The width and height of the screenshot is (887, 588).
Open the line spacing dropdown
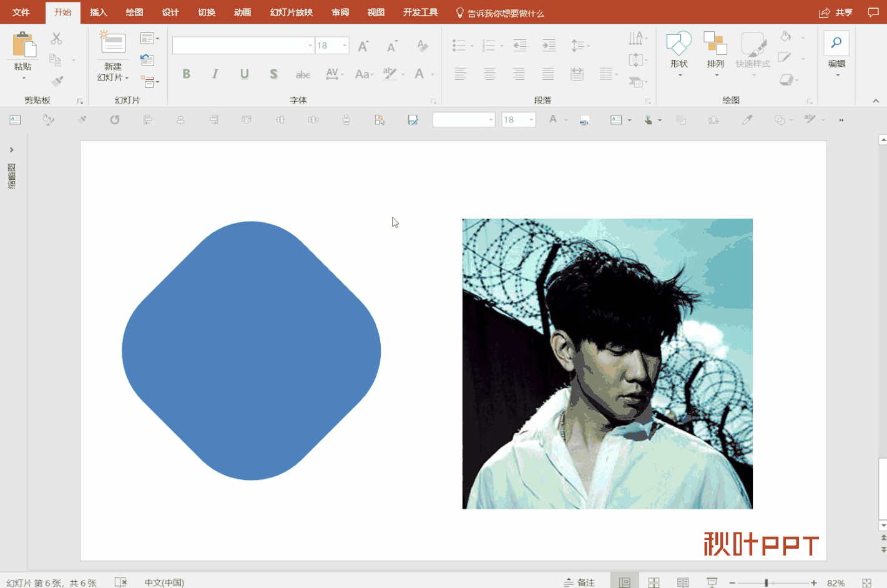click(581, 46)
